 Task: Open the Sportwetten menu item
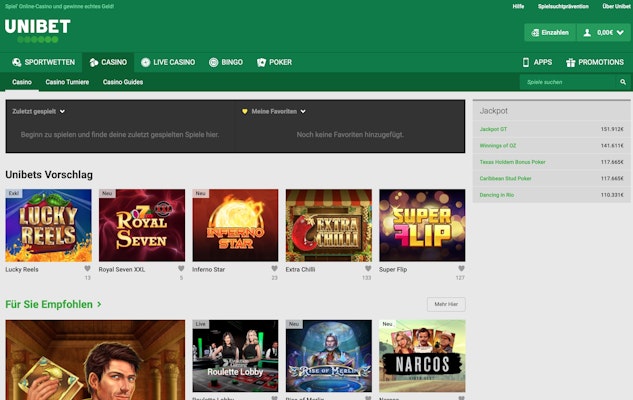tap(44, 62)
